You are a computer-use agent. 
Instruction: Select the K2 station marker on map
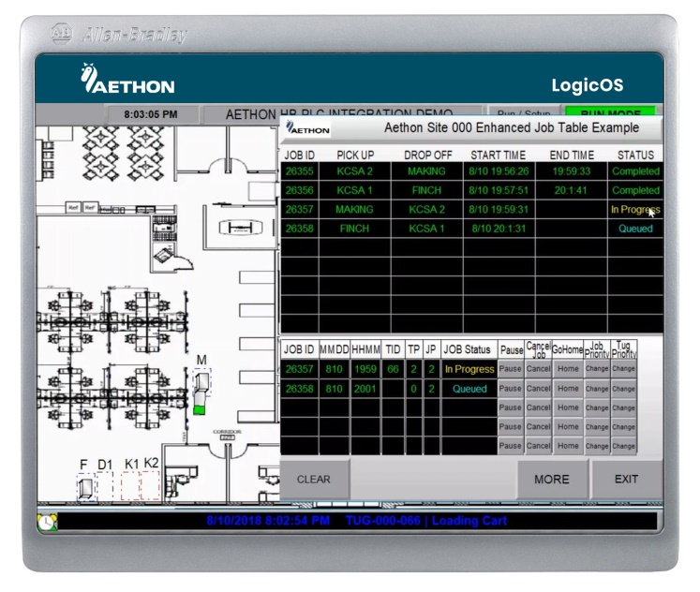click(x=151, y=484)
